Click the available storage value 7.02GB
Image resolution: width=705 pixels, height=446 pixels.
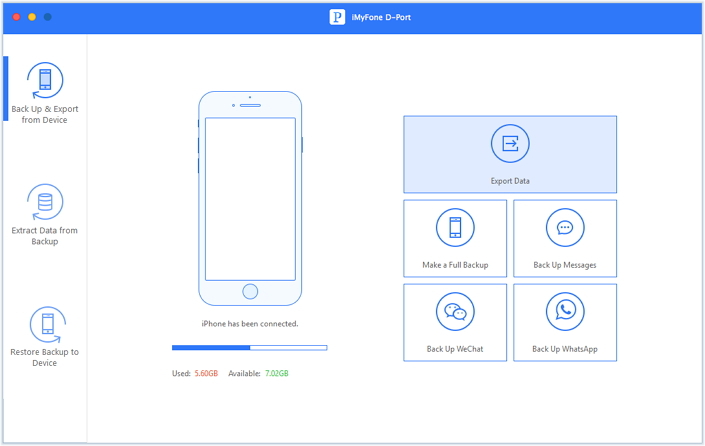click(277, 373)
